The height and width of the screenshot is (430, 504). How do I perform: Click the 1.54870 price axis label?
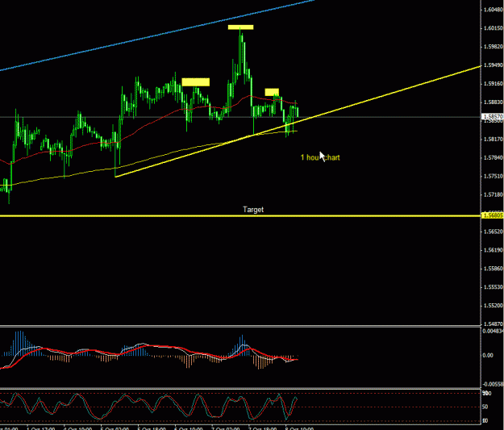tap(493, 324)
